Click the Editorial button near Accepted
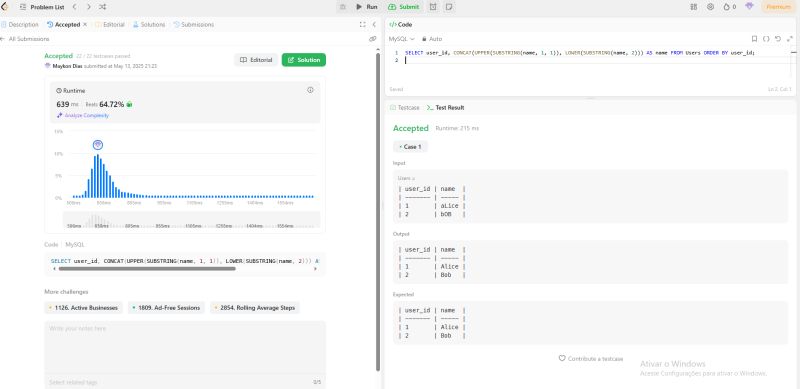This screenshot has height=389, width=800. [x=256, y=60]
